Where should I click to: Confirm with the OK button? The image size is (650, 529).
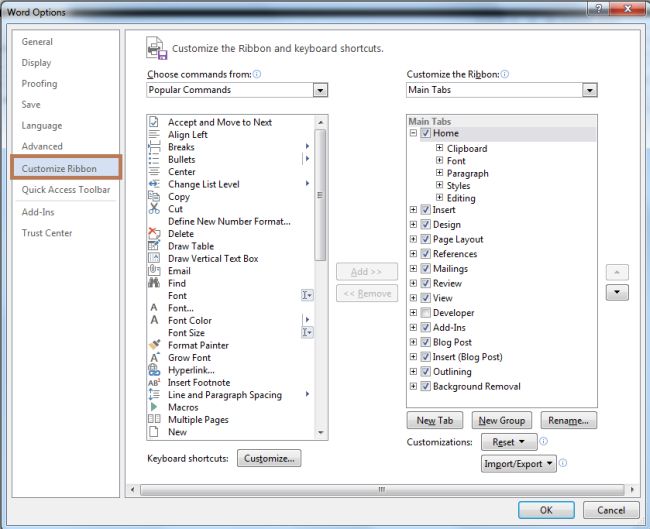(x=546, y=510)
